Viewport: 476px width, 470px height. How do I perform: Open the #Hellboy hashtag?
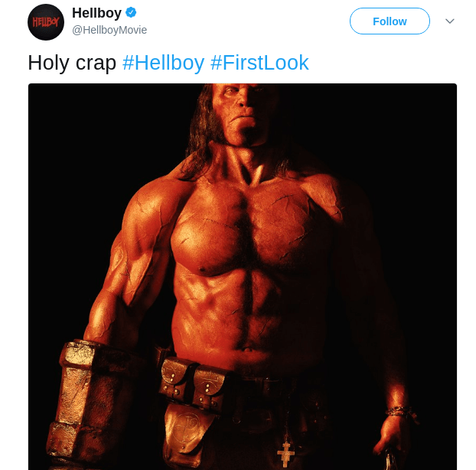(163, 63)
